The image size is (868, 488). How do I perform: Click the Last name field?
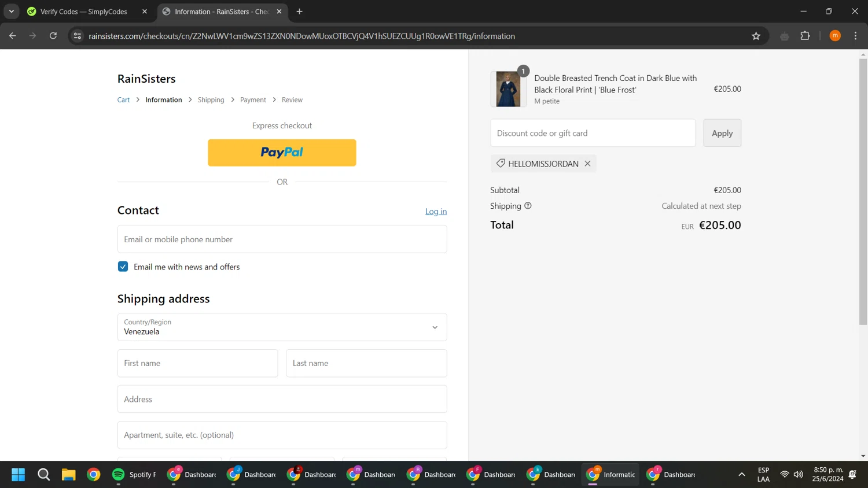(366, 363)
